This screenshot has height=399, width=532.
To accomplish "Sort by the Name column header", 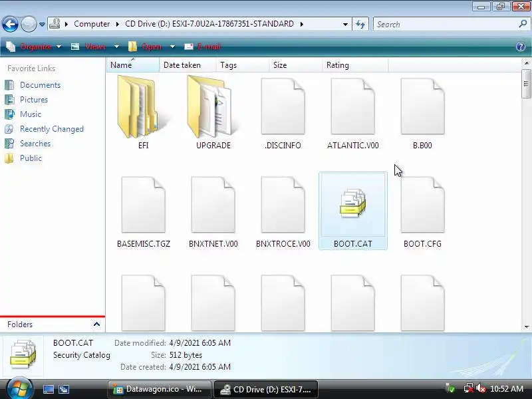I will (132, 65).
